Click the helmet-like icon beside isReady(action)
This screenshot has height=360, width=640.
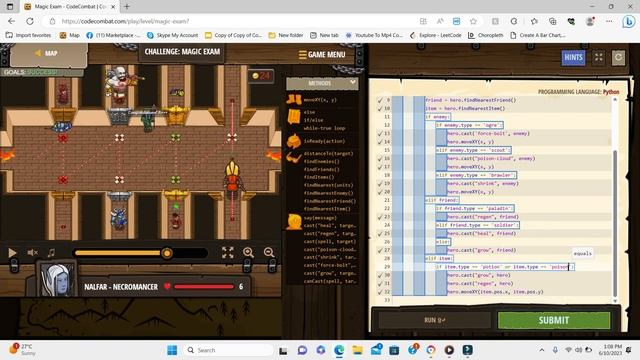(294, 141)
